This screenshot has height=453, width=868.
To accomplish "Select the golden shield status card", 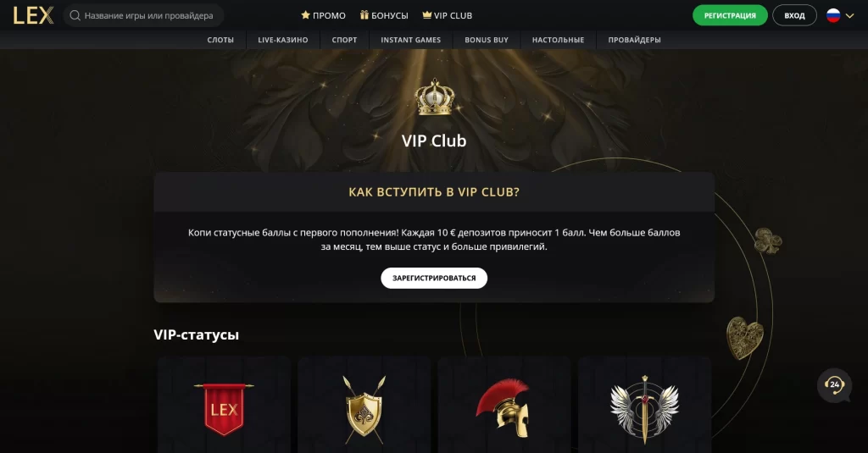I will 364,405.
